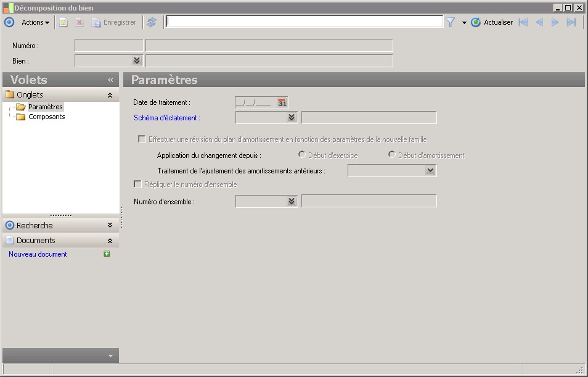The width and height of the screenshot is (588, 377).
Task: Open the Actions menu
Action: (x=35, y=23)
